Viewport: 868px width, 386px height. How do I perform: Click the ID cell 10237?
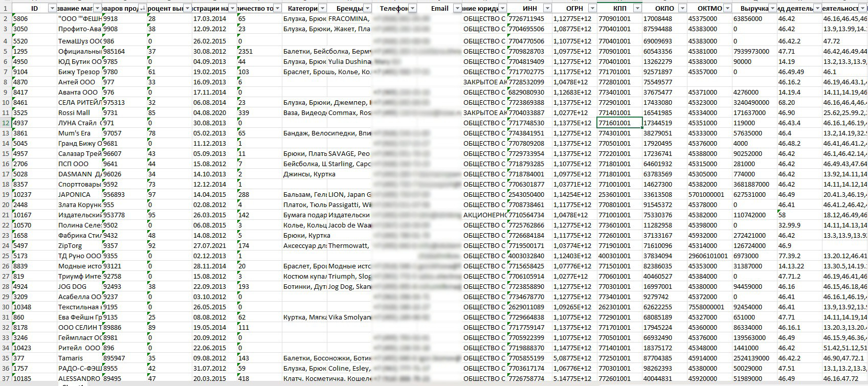34,194
